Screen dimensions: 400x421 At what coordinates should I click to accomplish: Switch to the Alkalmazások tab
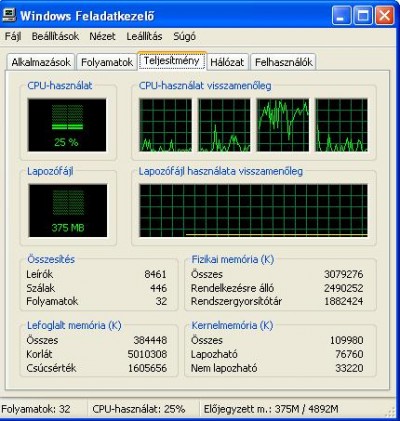click(41, 62)
